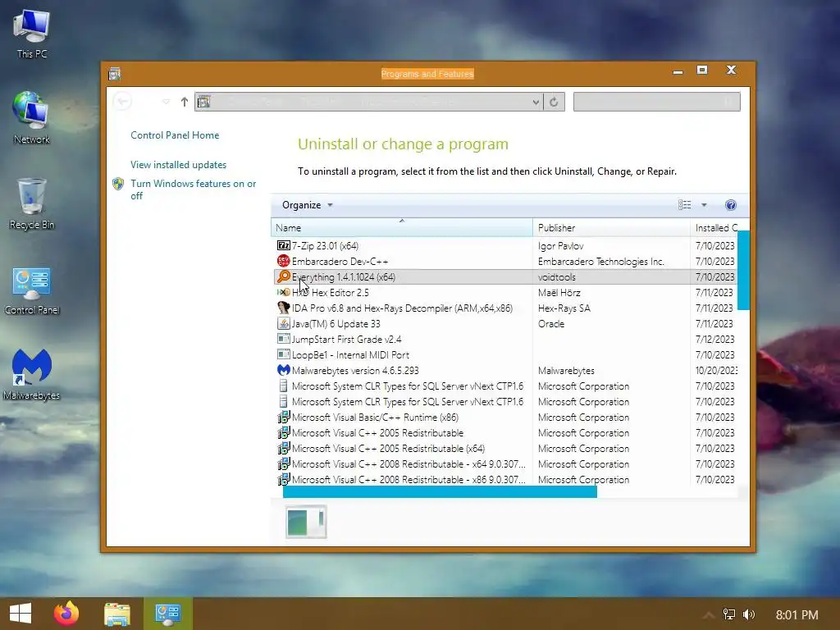Open the Recycle Bin desktop icon
Viewport: 840px width, 630px height.
pyautogui.click(x=32, y=203)
